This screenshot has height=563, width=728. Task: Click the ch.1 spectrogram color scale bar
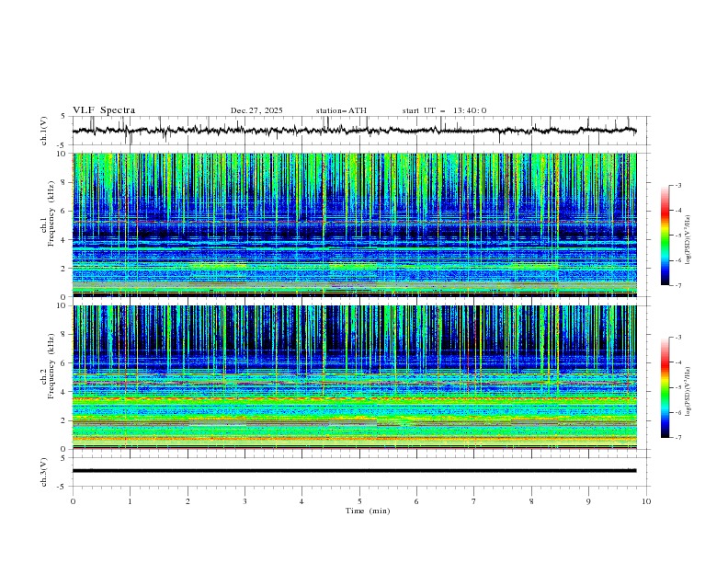coord(665,236)
